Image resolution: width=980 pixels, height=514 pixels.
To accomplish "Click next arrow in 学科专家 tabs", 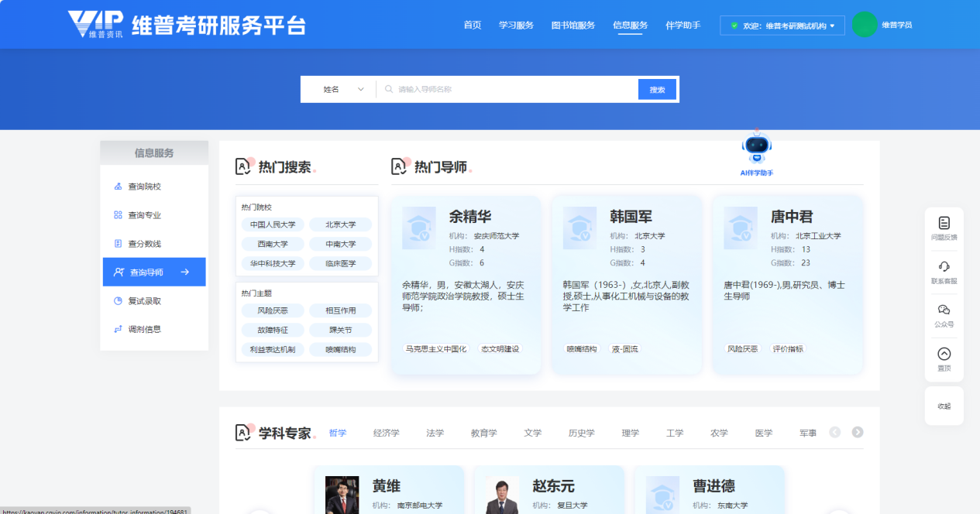I will point(858,433).
